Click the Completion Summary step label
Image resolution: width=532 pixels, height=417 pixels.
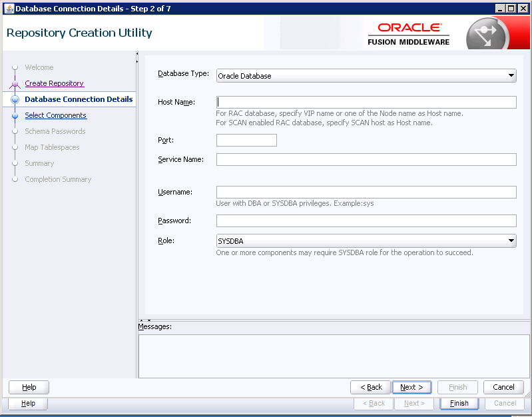[58, 179]
